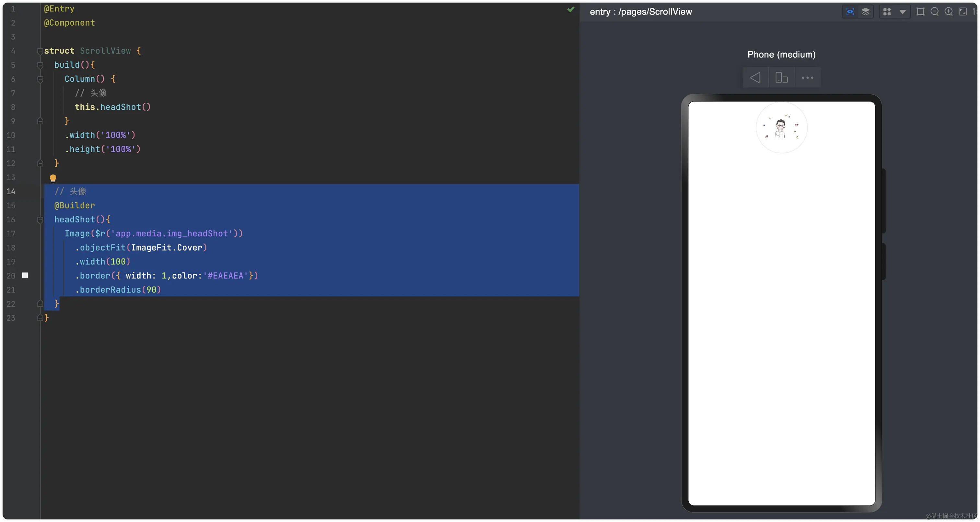Click the '@Entry' decorator
The image size is (980, 522).
[x=59, y=9]
